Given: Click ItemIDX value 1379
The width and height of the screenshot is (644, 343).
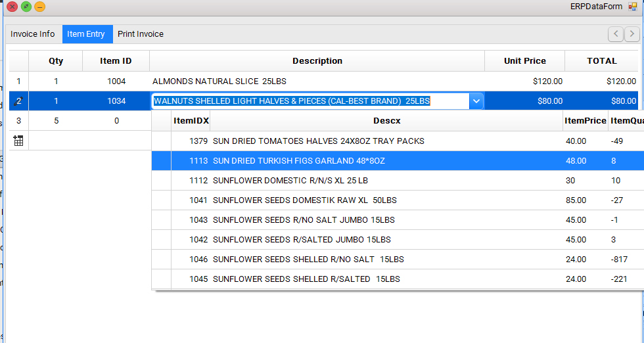Looking at the screenshot, I should [x=198, y=141].
